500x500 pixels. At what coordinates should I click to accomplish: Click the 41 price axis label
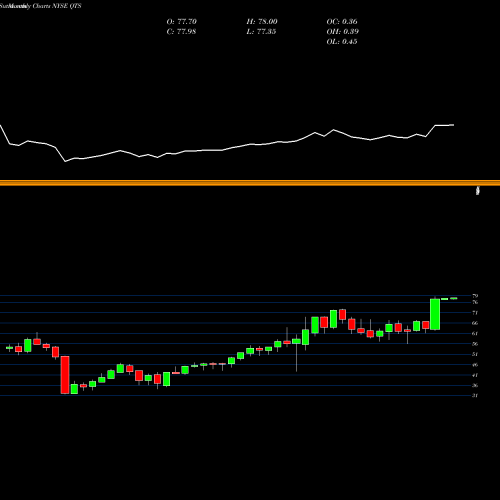tap(475, 375)
